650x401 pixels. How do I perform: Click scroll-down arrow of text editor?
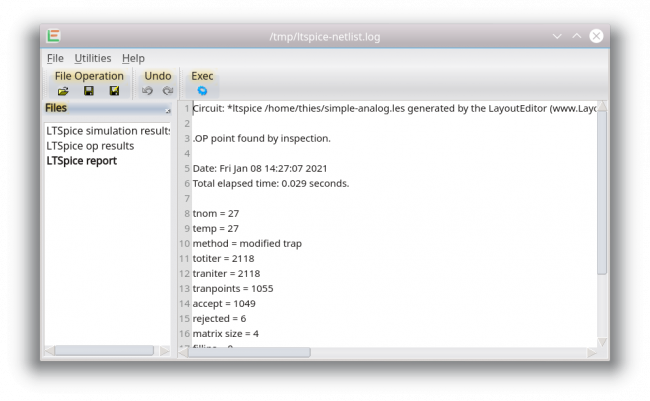(x=602, y=343)
